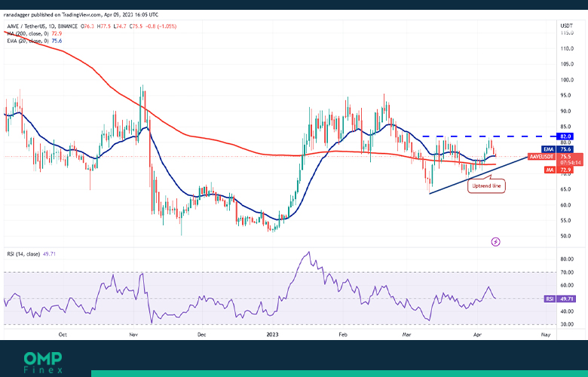Click the blue 82.0 price level tag
The image size is (588, 377).
[565, 136]
